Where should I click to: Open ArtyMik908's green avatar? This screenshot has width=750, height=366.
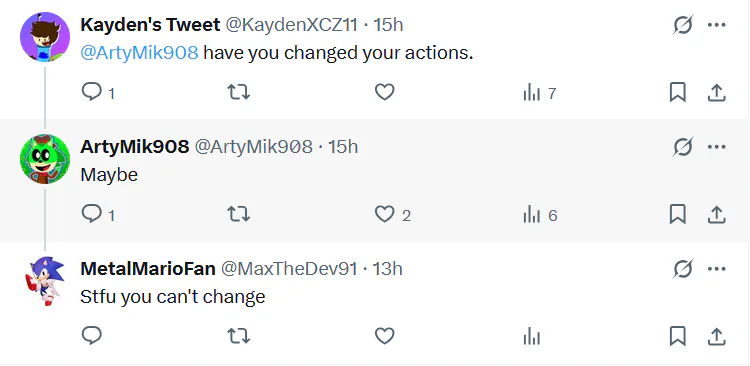pyautogui.click(x=45, y=159)
